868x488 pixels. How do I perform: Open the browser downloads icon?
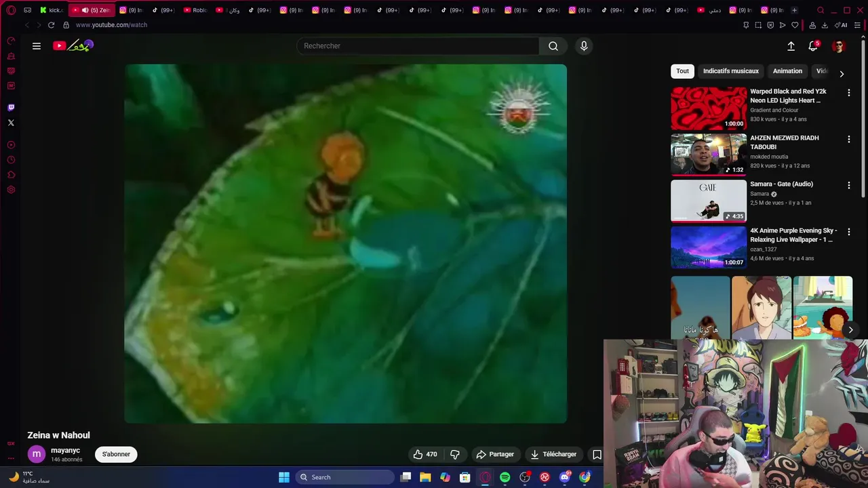click(x=825, y=25)
